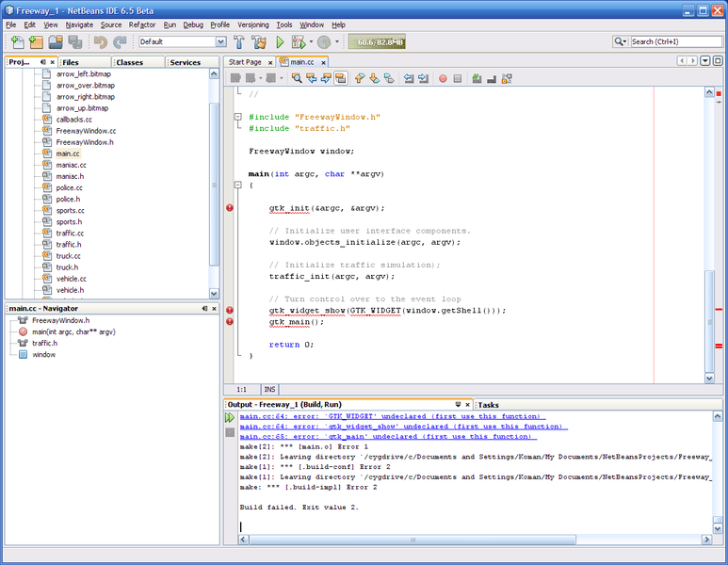This screenshot has width=728, height=565.
Task: Switch to the Files tab
Action: [x=85, y=62]
